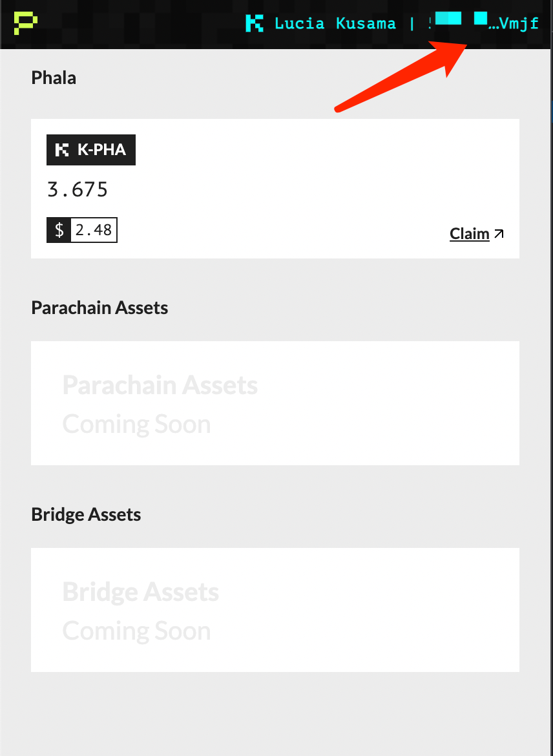This screenshot has height=756, width=553.
Task: Click the red annotation arrow
Action: 402,75
